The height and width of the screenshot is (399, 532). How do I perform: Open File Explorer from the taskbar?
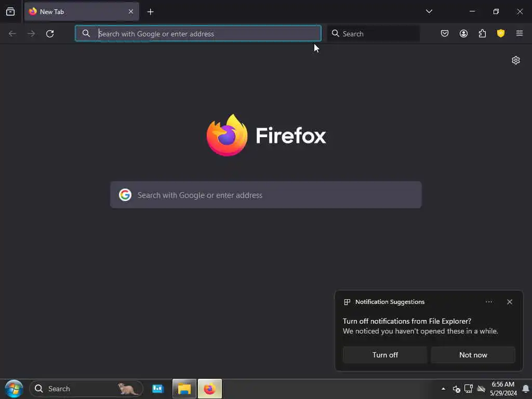point(184,389)
